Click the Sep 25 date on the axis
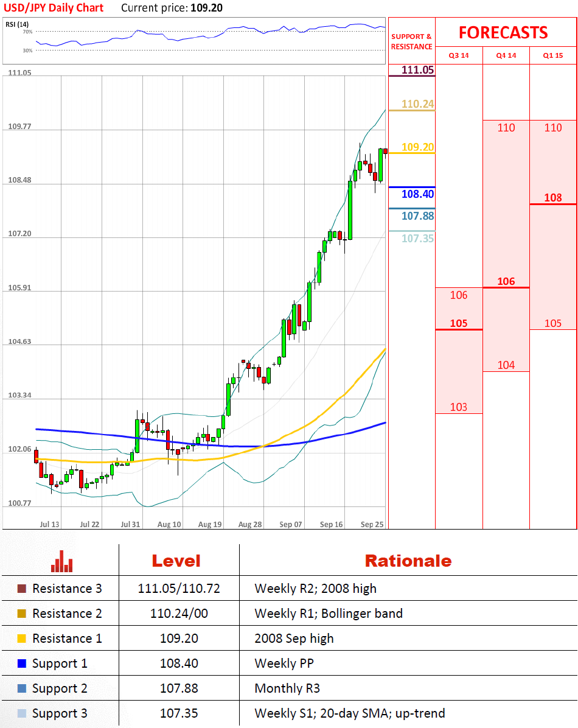This screenshot has height=728, width=578. tap(372, 524)
